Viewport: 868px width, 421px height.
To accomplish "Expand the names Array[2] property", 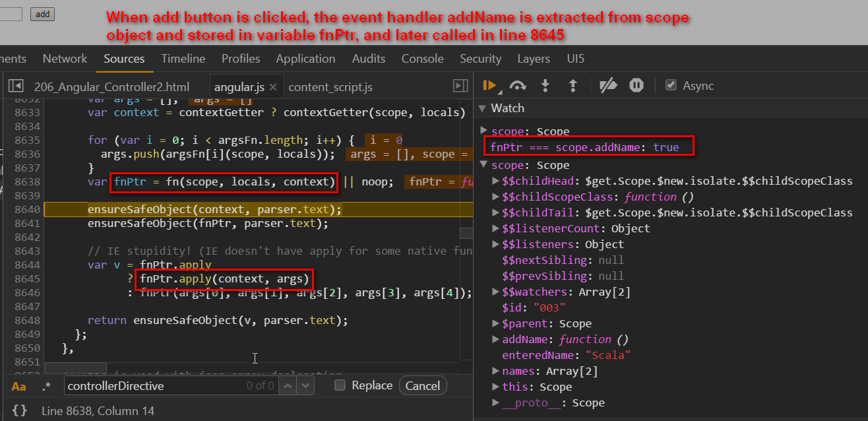I will tap(496, 371).
